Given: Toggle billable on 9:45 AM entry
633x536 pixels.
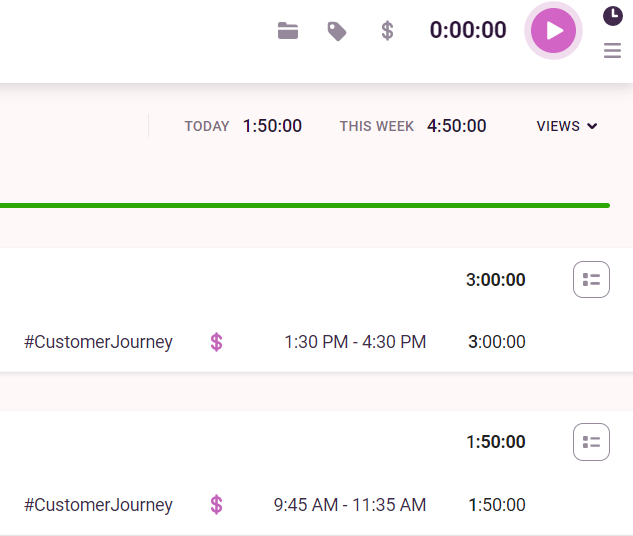Looking at the screenshot, I should click(216, 505).
